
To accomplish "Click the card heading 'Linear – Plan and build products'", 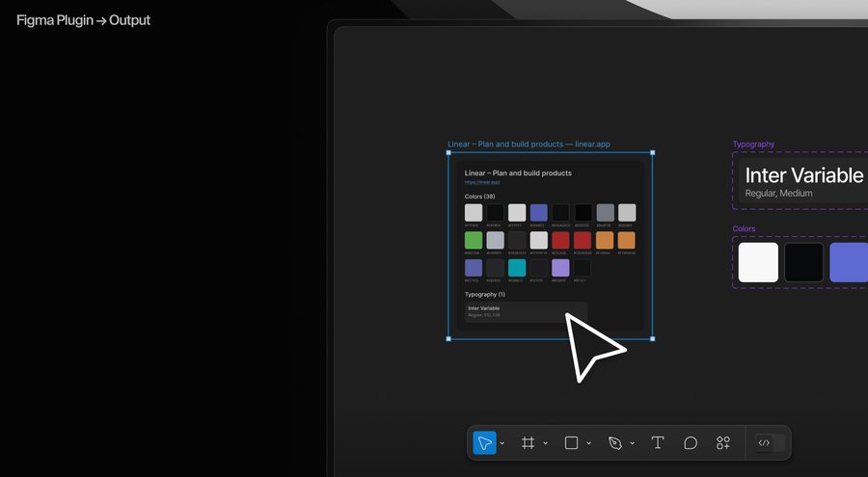I will tap(518, 173).
